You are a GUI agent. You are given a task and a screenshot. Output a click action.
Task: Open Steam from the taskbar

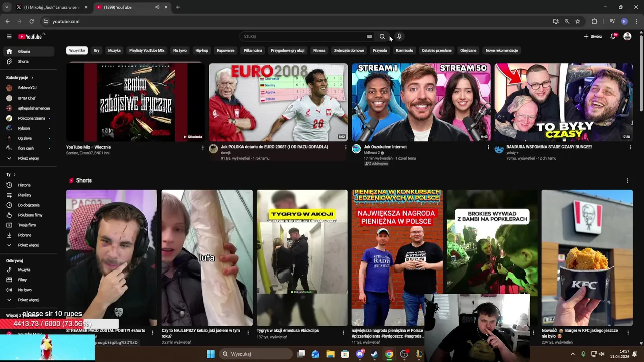click(374, 354)
